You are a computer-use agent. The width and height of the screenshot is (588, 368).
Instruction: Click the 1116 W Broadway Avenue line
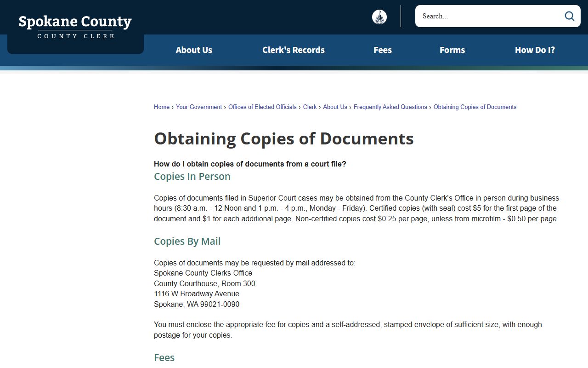(x=197, y=294)
